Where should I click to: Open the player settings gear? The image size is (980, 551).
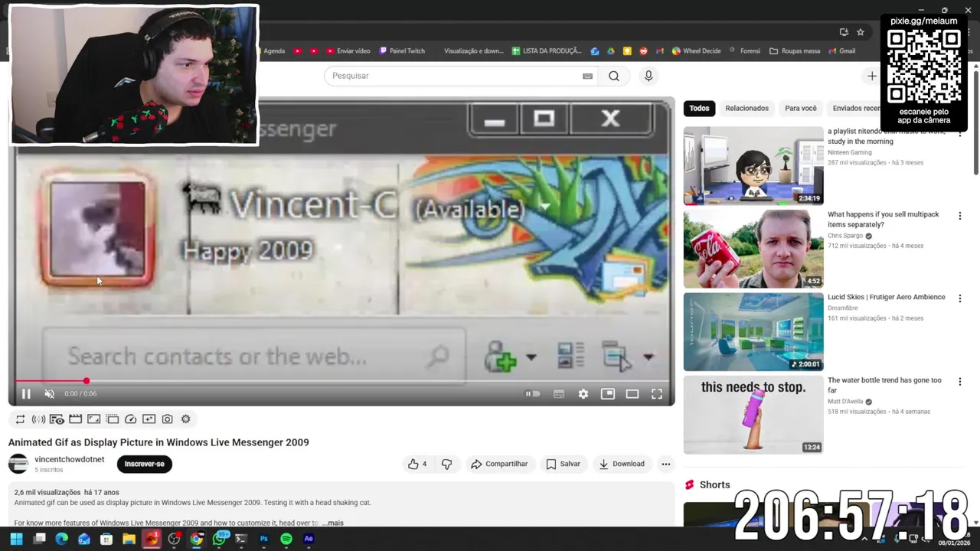click(583, 393)
